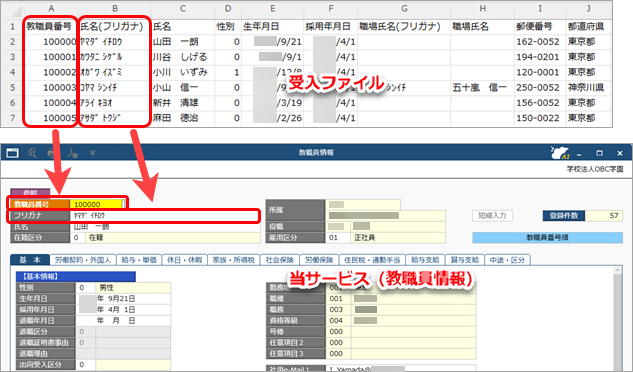Select row 5 header in spreadsheet
Viewport: 633px width, 372px height.
coord(13,88)
